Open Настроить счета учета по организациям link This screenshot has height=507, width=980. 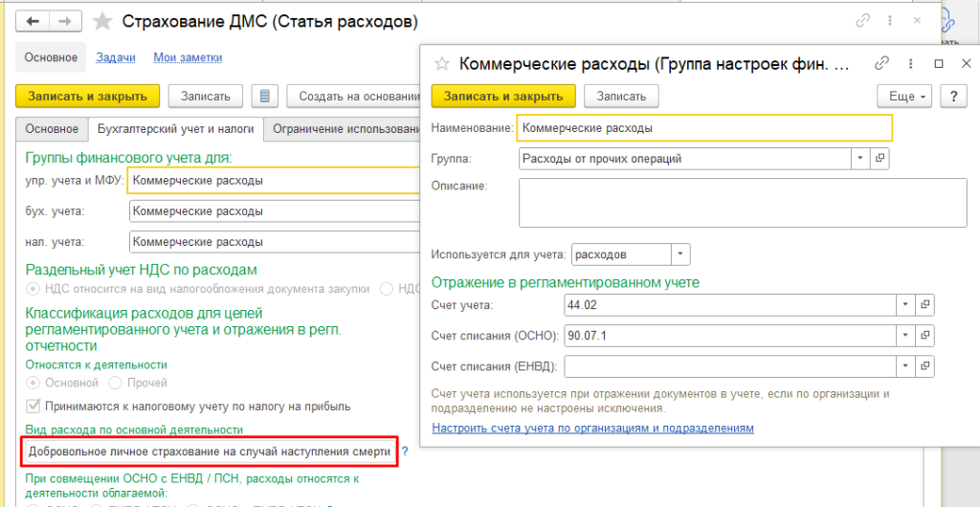click(x=592, y=428)
